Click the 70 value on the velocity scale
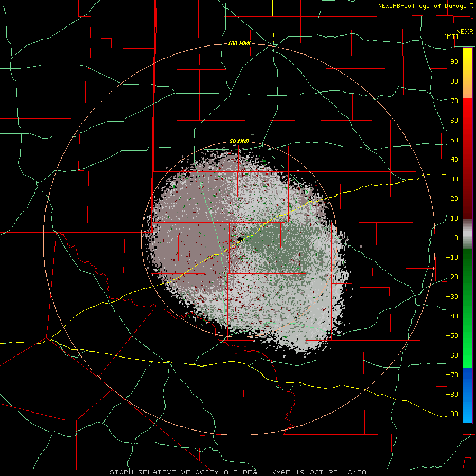The image size is (476, 476). pos(454,101)
